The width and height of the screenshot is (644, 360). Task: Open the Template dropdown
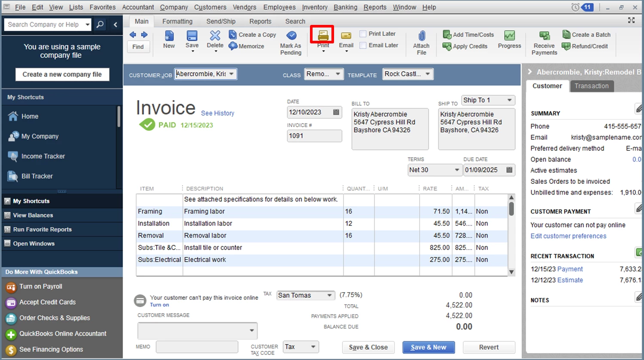[x=428, y=74]
